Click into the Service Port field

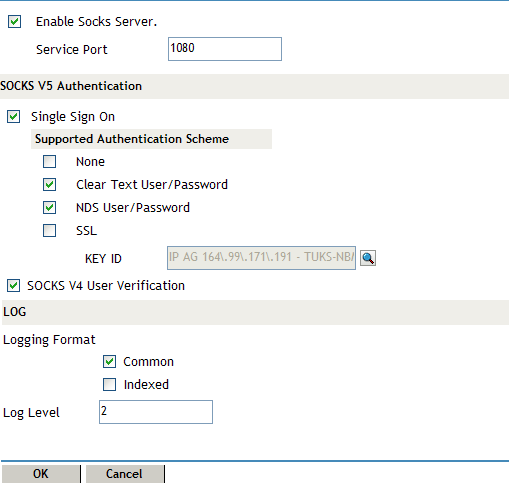(225, 49)
